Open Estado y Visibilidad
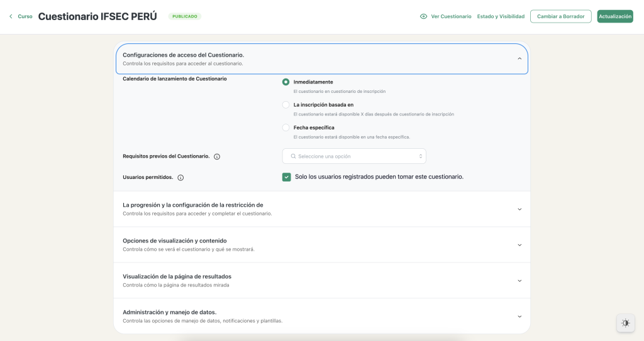Viewport: 644px width, 341px height. [x=501, y=16]
